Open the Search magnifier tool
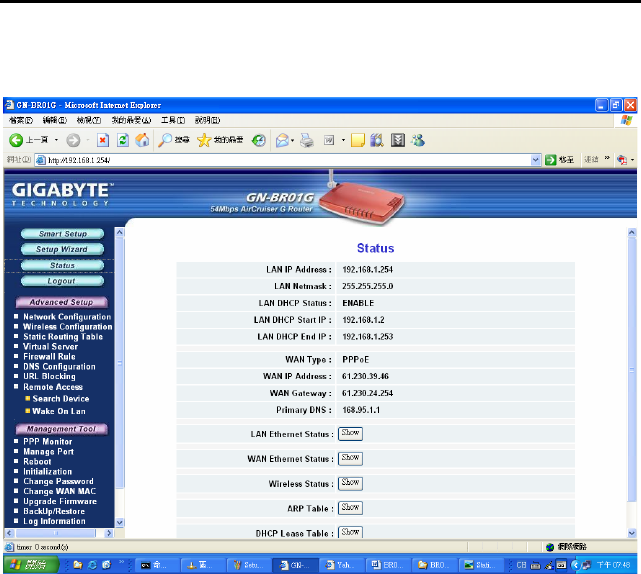641x574 pixels. coord(165,140)
